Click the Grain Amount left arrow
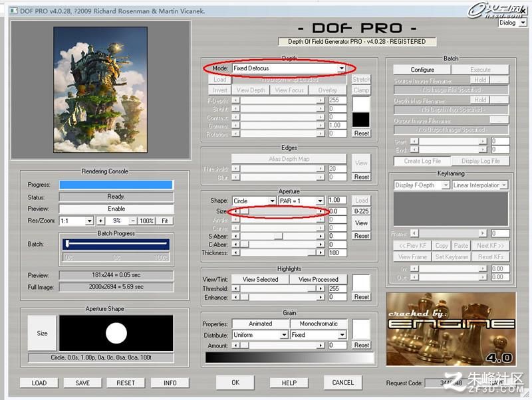Image resolution: width=532 pixels, height=400 pixels. 236,346
